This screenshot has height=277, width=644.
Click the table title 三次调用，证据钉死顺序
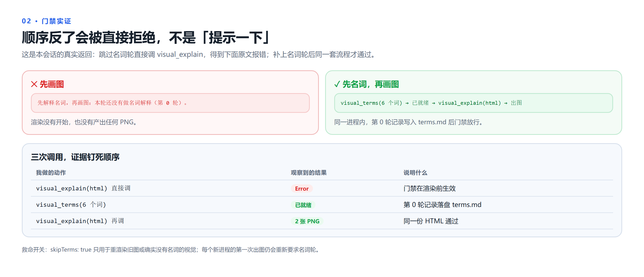(x=75, y=157)
